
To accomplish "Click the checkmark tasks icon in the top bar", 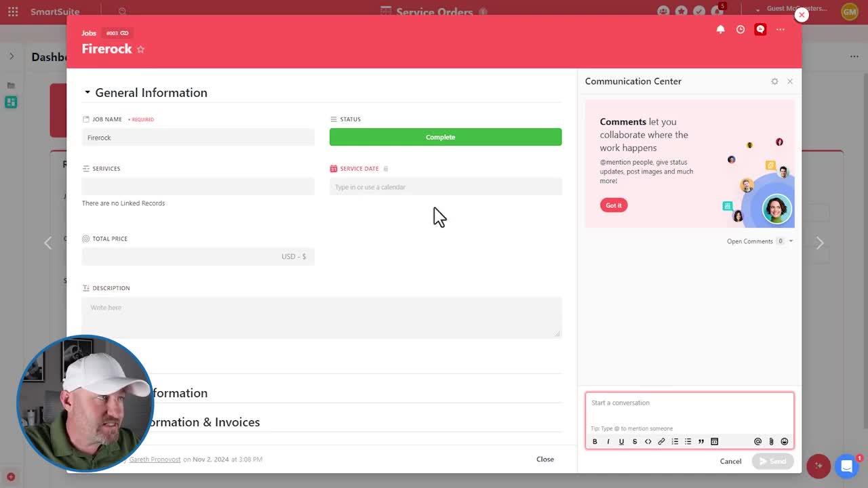I will point(699,12).
